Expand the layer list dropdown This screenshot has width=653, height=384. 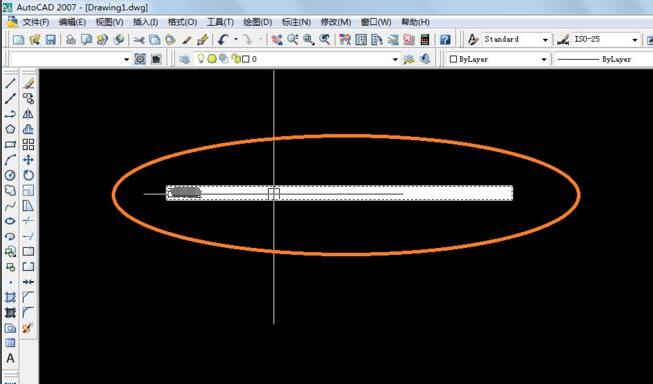[x=395, y=59]
